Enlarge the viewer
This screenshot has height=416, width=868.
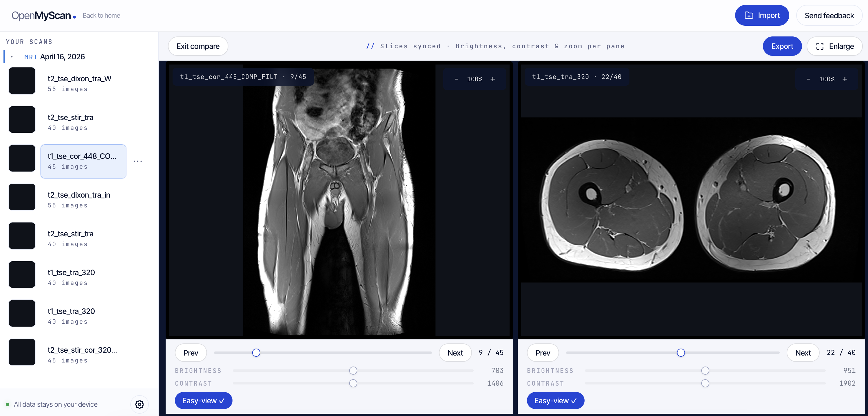coord(835,46)
